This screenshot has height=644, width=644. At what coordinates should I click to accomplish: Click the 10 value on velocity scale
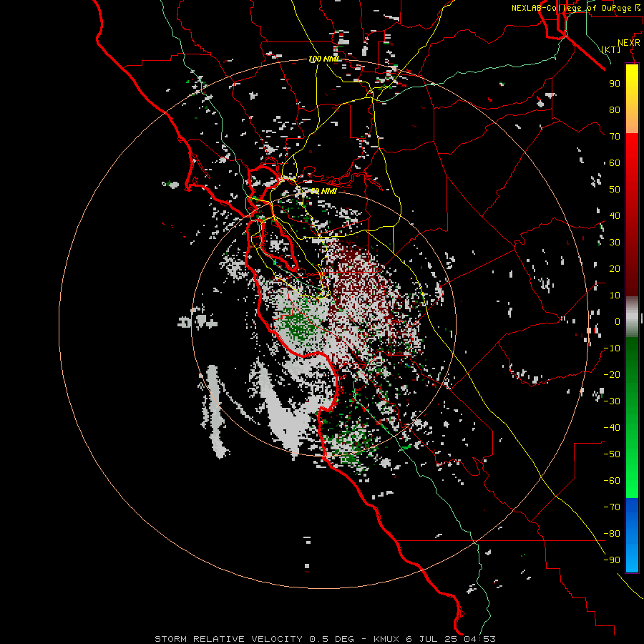[x=615, y=296]
